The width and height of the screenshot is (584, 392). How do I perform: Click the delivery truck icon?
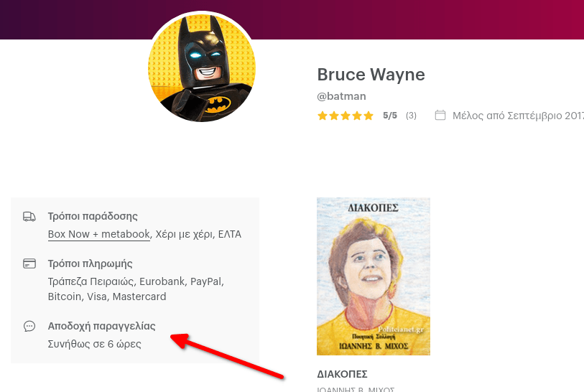pos(29,217)
